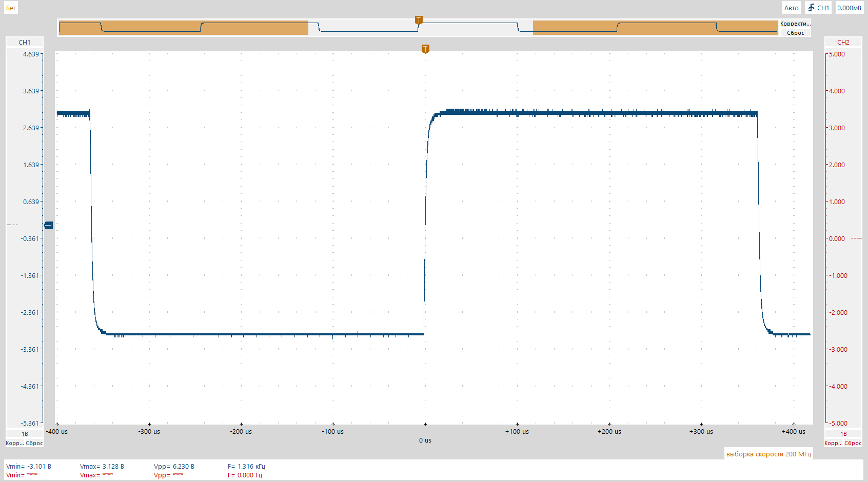This screenshot has width=868, height=482.
Task: Click 3.000 on the CH2 voltage axis
Action: click(x=837, y=128)
